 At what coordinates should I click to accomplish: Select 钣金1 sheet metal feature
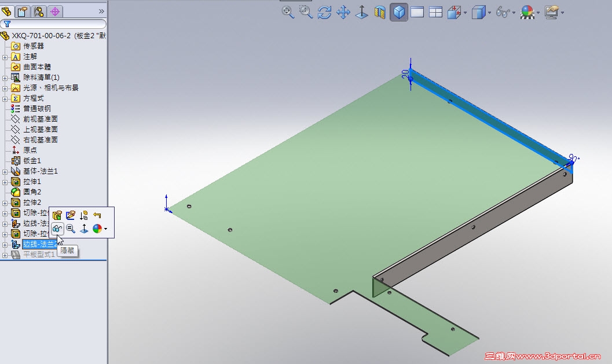tap(32, 161)
